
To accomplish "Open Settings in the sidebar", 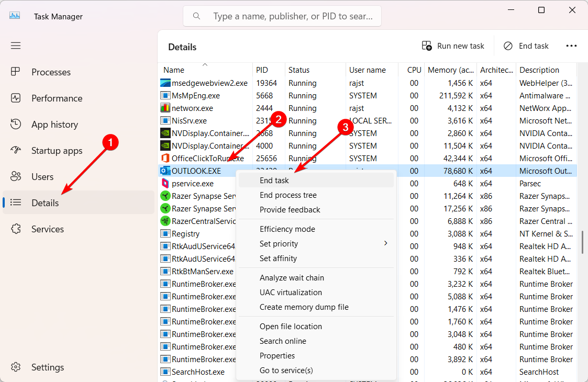I will tap(79, 367).
